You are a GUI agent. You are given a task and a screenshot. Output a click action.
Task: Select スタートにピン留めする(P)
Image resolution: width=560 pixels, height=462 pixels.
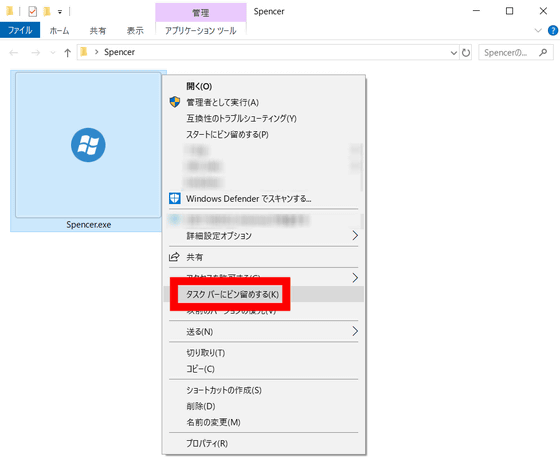(264, 135)
